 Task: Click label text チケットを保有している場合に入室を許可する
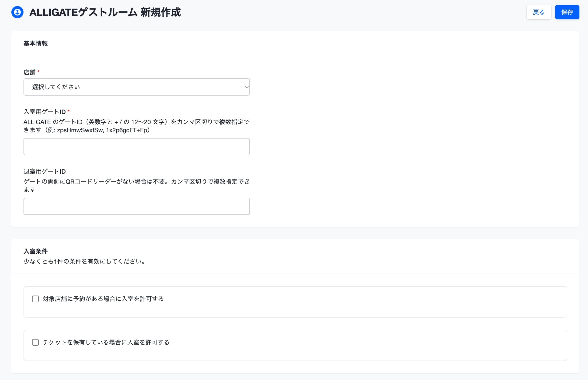coord(106,342)
